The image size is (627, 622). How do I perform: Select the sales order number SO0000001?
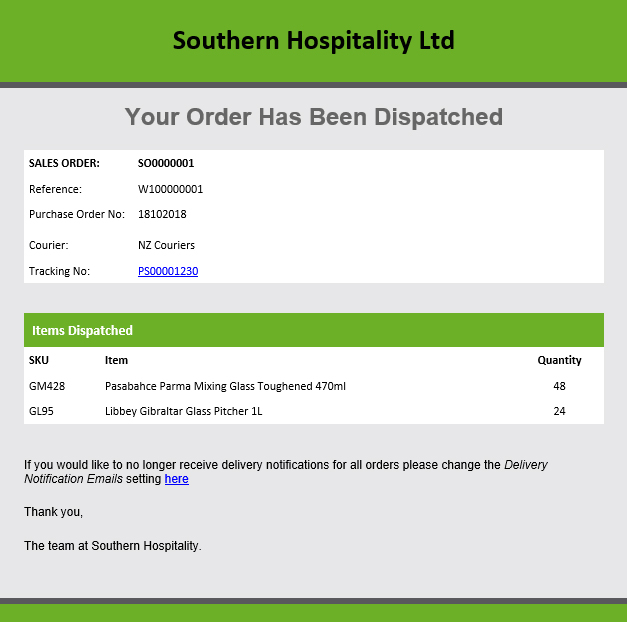pyautogui.click(x=166, y=163)
